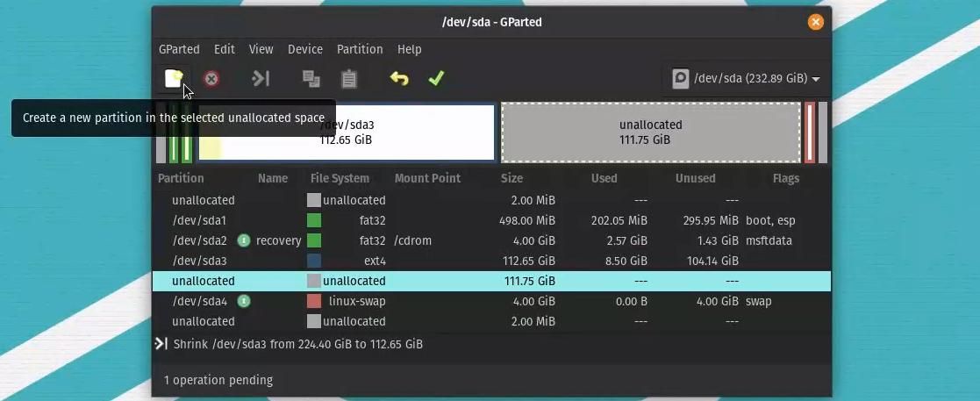Click the 'swap' flags cell
The image size is (980, 401).
pyautogui.click(x=758, y=301)
